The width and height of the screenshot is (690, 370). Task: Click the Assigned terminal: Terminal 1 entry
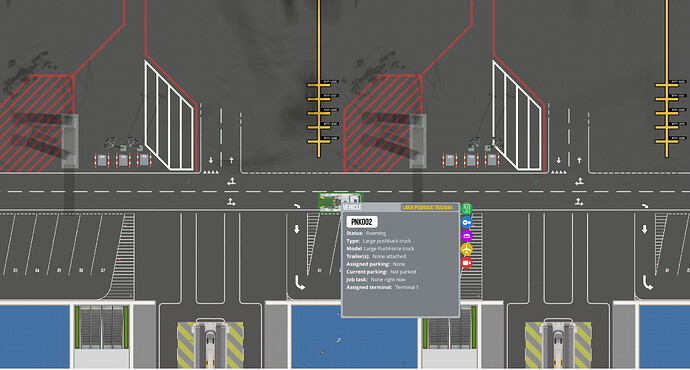(382, 287)
